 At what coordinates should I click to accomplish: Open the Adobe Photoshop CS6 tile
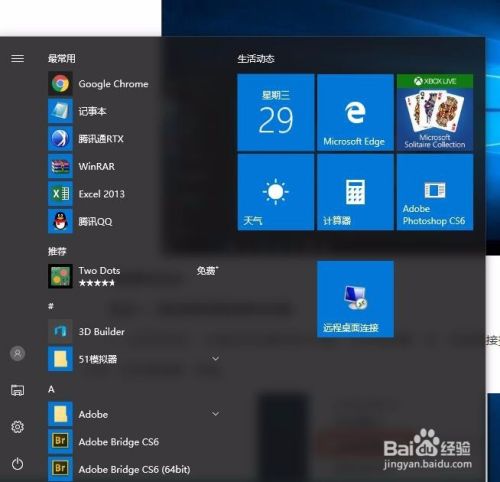(435, 192)
